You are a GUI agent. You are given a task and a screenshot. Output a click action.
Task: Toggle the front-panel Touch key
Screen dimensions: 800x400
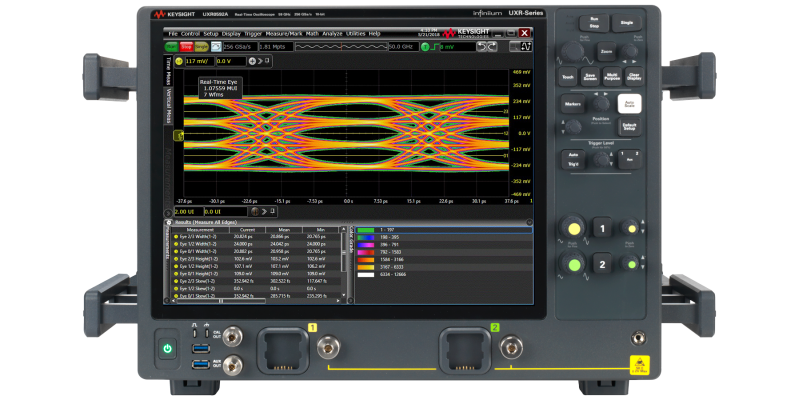point(568,77)
